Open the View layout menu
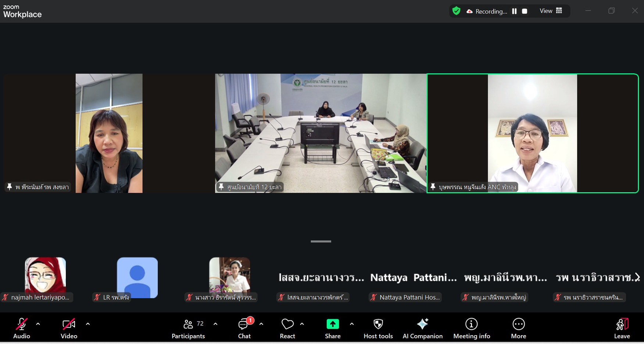This screenshot has width=644, height=344. point(551,11)
